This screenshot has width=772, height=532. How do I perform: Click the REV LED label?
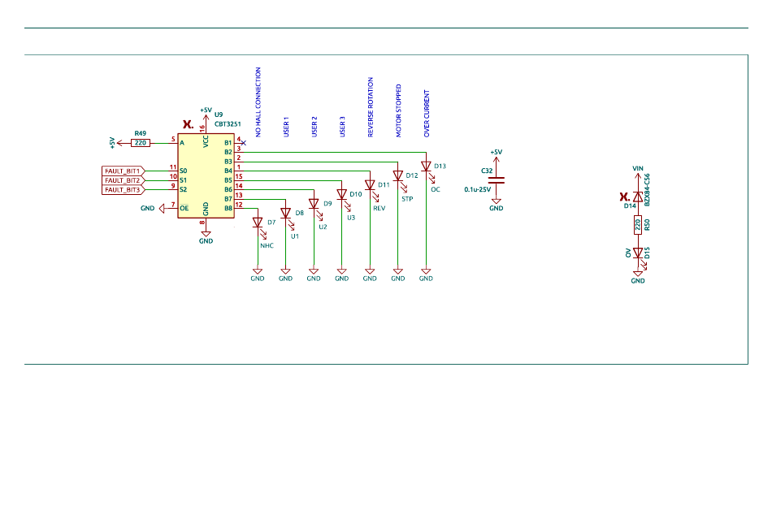point(379,208)
